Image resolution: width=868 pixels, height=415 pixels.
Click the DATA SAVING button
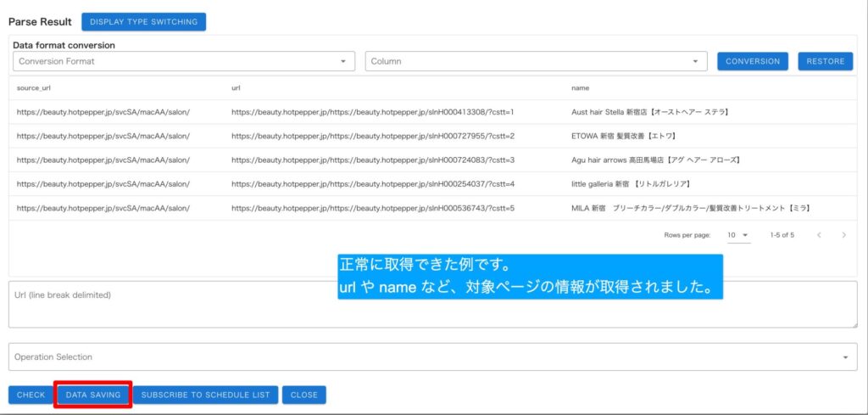tap(93, 395)
